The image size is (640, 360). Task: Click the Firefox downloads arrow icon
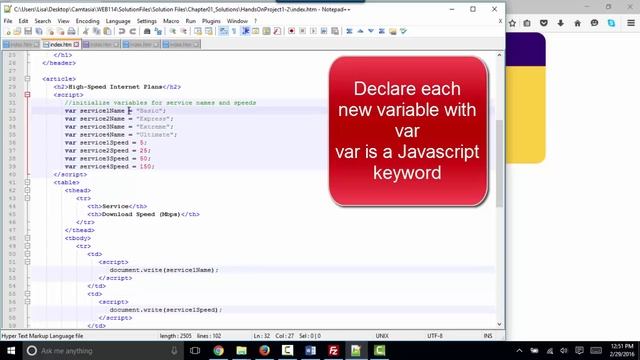[x=560, y=23]
